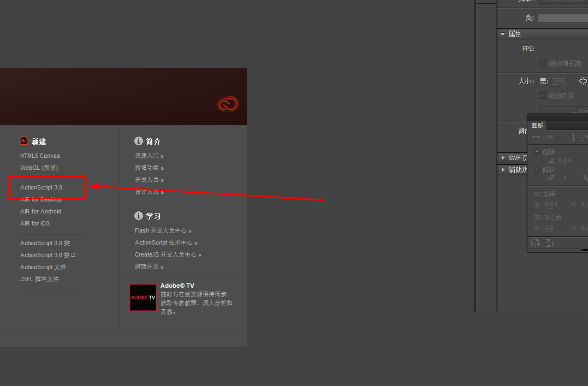Open the 游戏开发 link
This screenshot has width=588, height=386.
(149, 267)
